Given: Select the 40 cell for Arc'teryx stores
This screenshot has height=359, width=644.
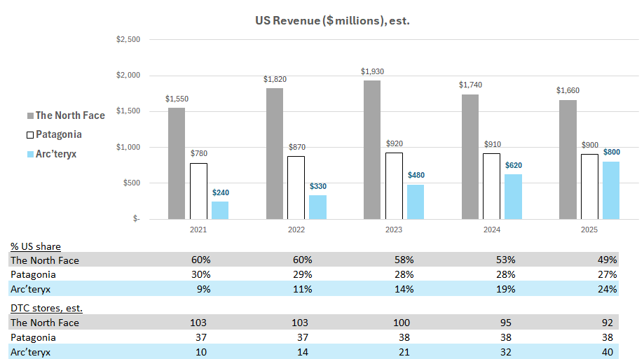Looking at the screenshot, I should coord(608,353).
